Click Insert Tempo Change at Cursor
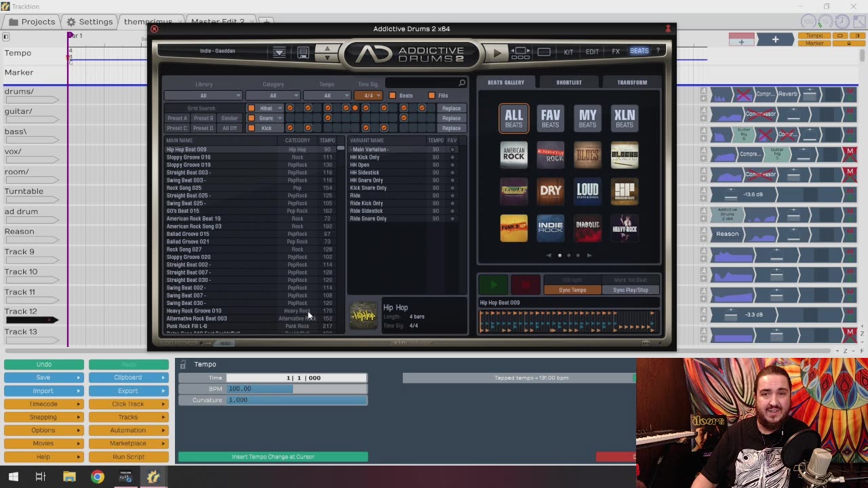The image size is (868, 488). click(x=273, y=457)
